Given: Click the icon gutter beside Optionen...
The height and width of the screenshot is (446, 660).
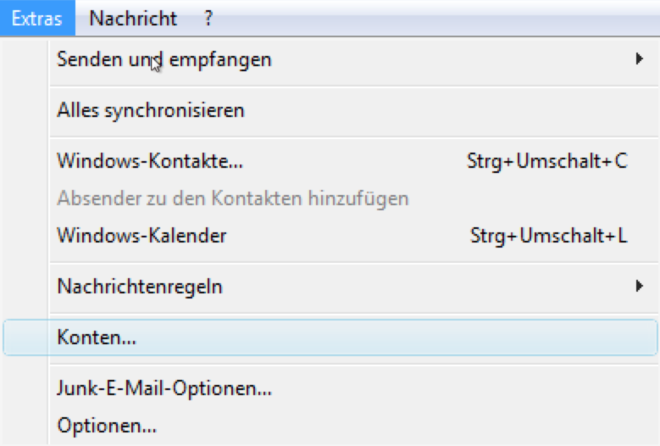Looking at the screenshot, I should point(25,425).
